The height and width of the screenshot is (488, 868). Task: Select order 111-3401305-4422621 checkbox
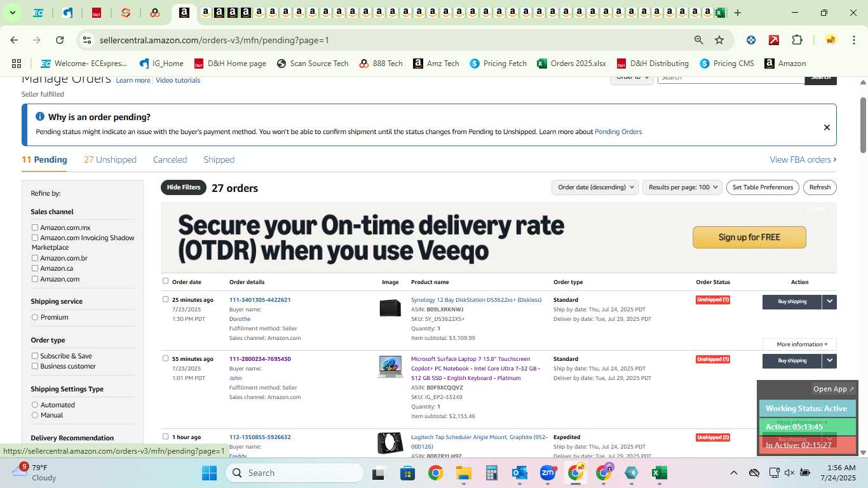166,299
